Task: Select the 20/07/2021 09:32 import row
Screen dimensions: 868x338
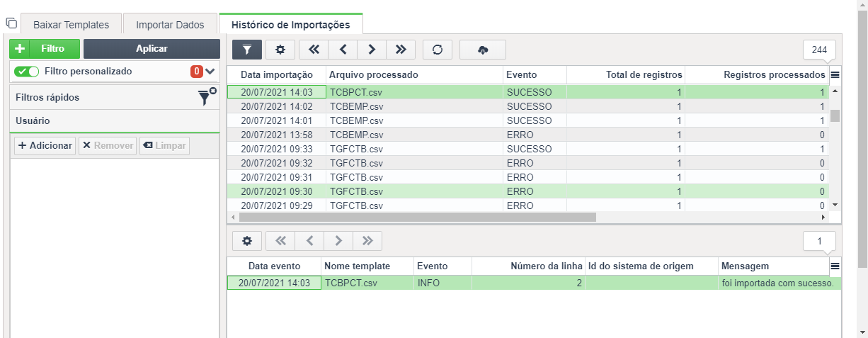Action: pyautogui.click(x=527, y=163)
